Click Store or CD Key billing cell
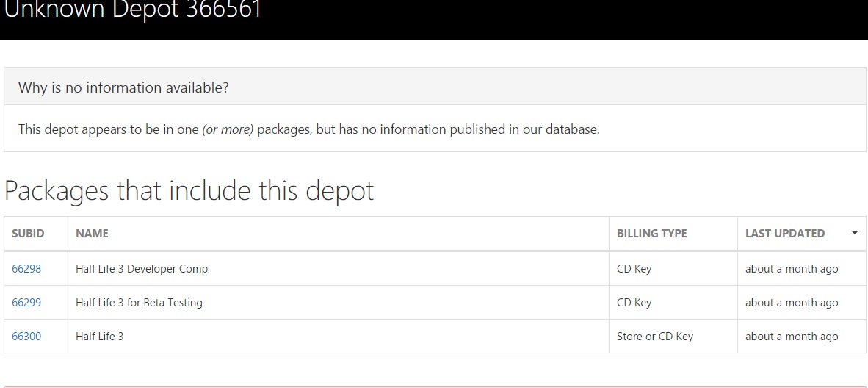This screenshot has height=388, width=868. (654, 337)
